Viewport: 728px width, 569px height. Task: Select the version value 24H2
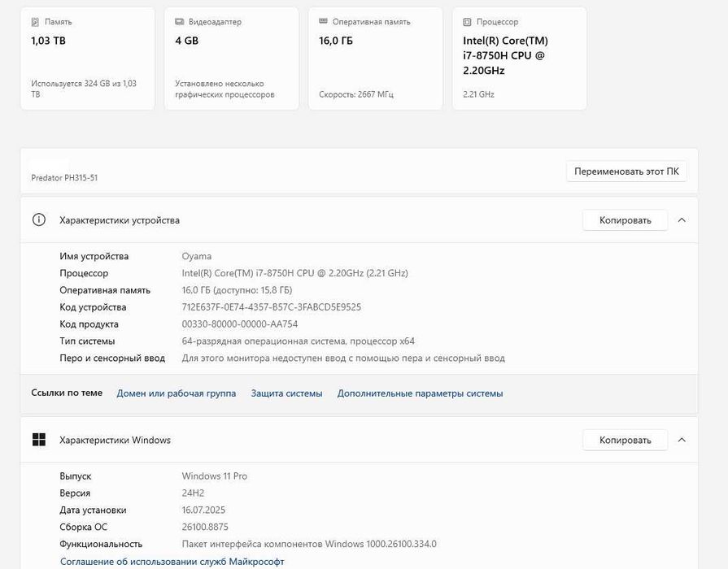193,493
